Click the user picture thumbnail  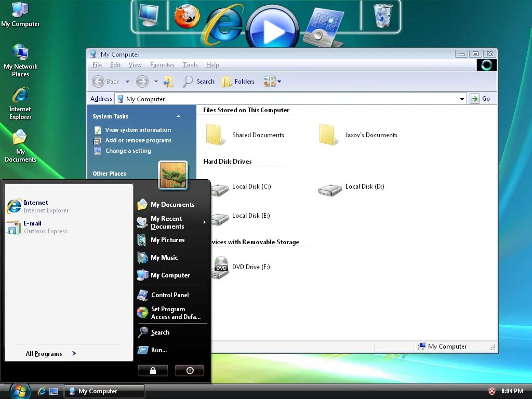[172, 175]
